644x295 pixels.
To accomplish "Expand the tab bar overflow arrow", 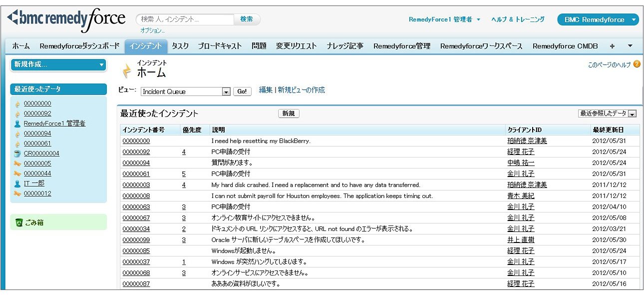I will [x=630, y=46].
